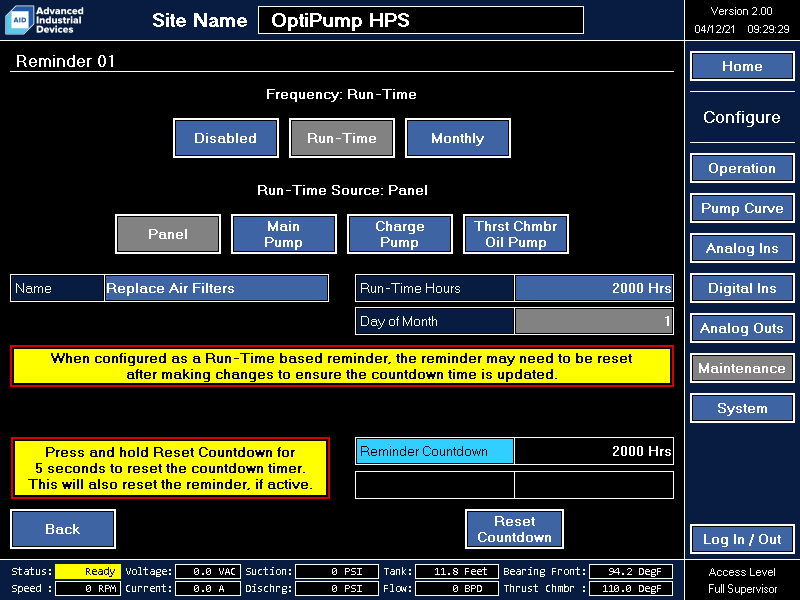Pick Thrst Chmbr Oil Pump source
The width and height of the screenshot is (800, 600).
pos(515,234)
